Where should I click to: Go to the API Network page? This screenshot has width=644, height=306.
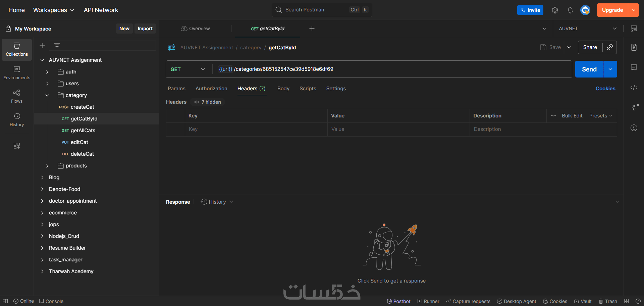click(x=101, y=10)
